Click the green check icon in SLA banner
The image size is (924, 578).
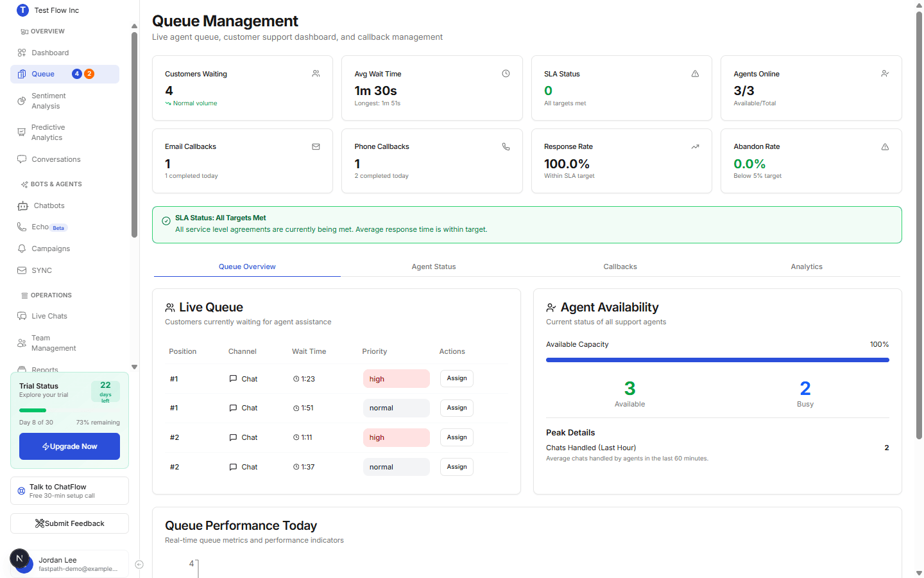coord(166,221)
